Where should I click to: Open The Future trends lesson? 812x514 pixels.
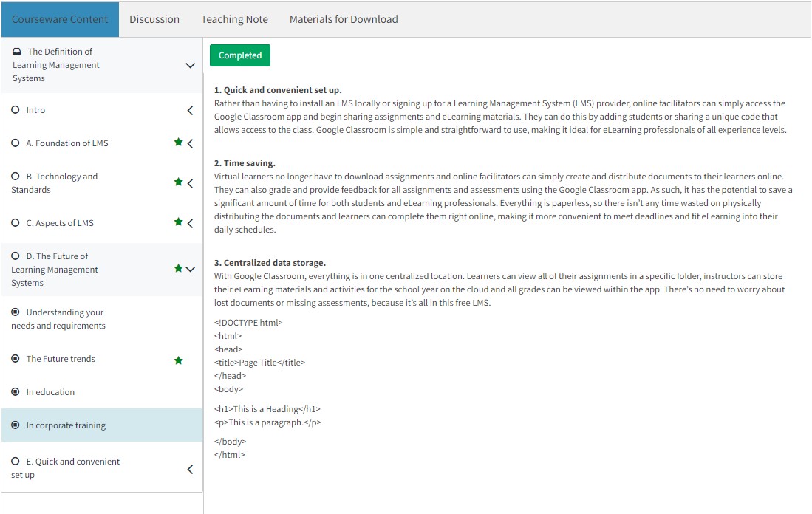[x=61, y=359]
